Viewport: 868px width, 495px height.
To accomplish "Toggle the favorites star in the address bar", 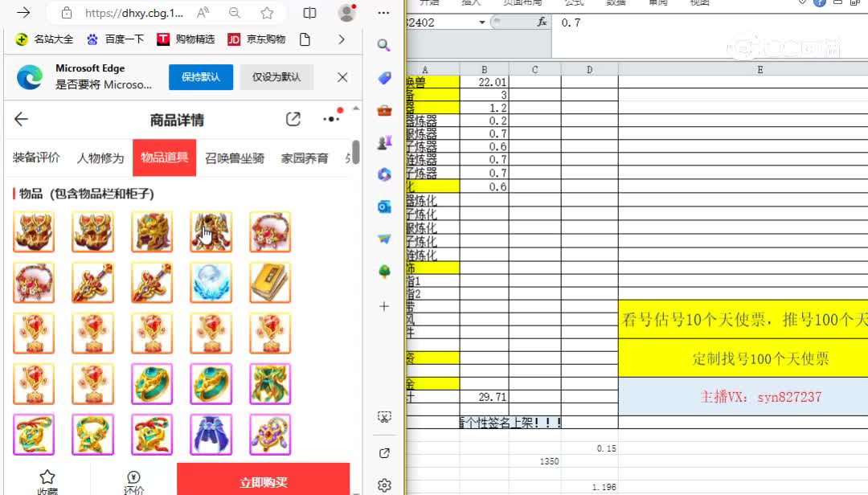I will coord(266,13).
